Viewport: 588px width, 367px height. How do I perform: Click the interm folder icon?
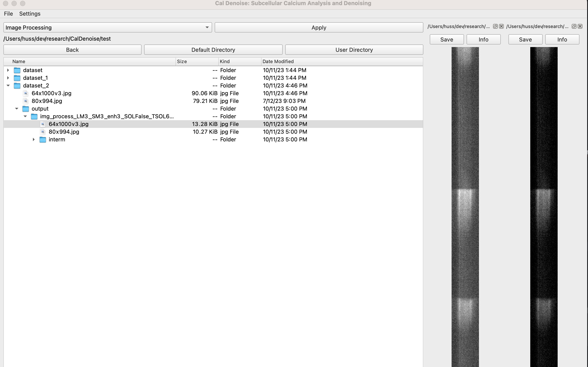[x=43, y=140]
